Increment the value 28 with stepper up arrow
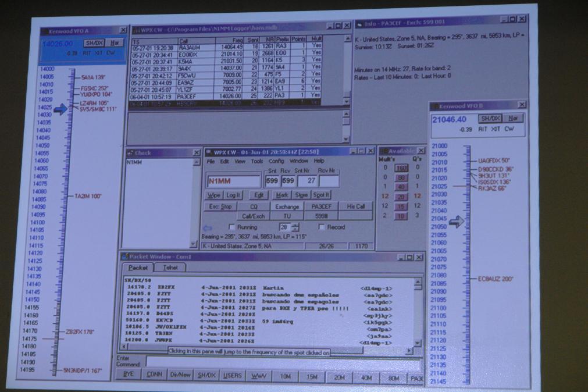The width and height of the screenshot is (588, 392). point(295,225)
